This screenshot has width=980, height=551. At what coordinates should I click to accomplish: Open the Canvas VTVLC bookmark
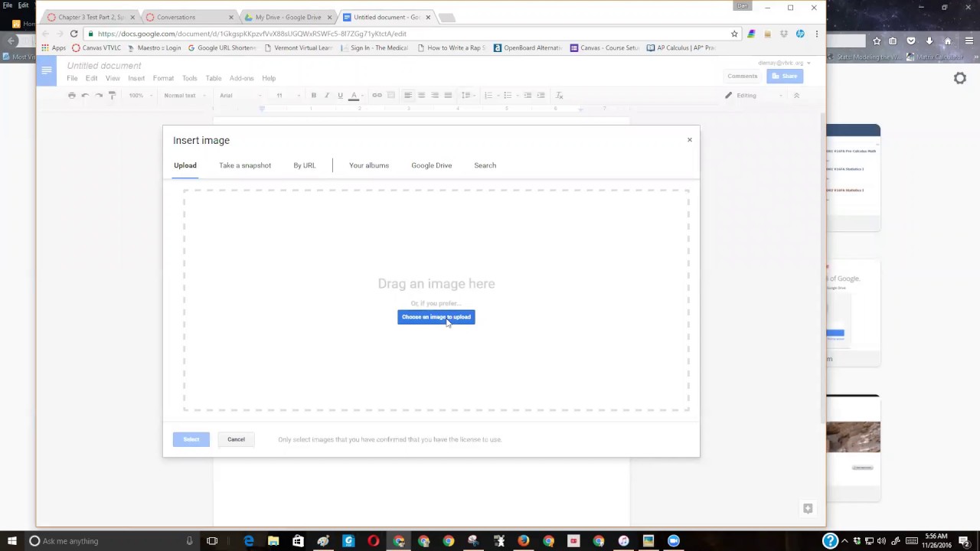point(96,47)
